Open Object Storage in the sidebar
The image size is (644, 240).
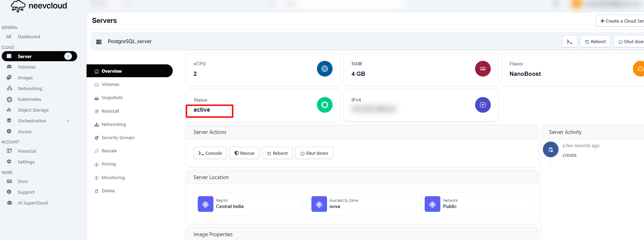point(33,110)
